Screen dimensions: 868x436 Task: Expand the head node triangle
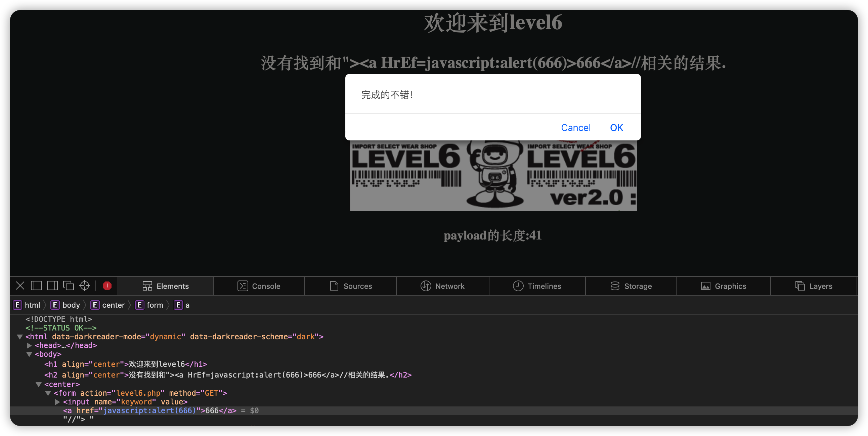29,345
